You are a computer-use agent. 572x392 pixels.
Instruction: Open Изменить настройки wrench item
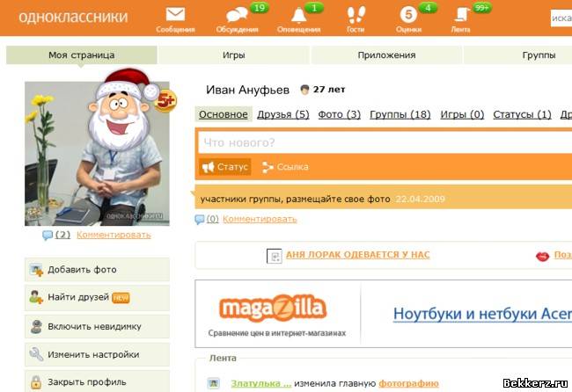pyautogui.click(x=97, y=354)
